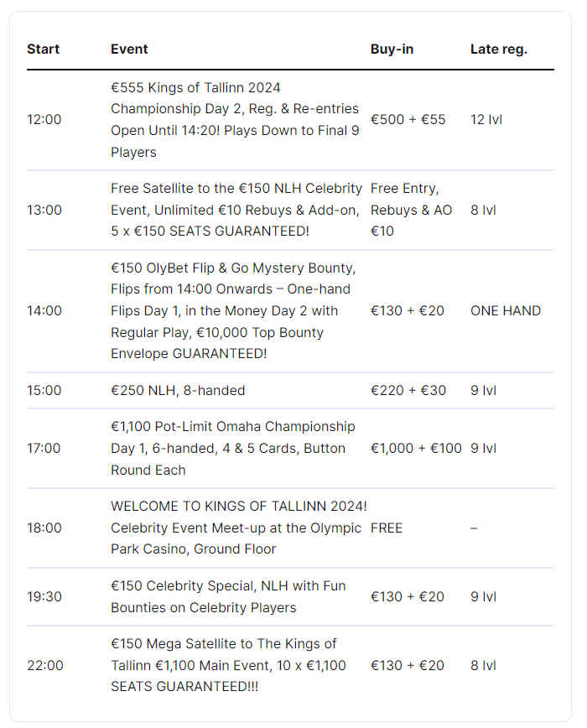587x728 pixels.
Task: Select the €250 NLH, 8-handed event
Action: coord(178,390)
